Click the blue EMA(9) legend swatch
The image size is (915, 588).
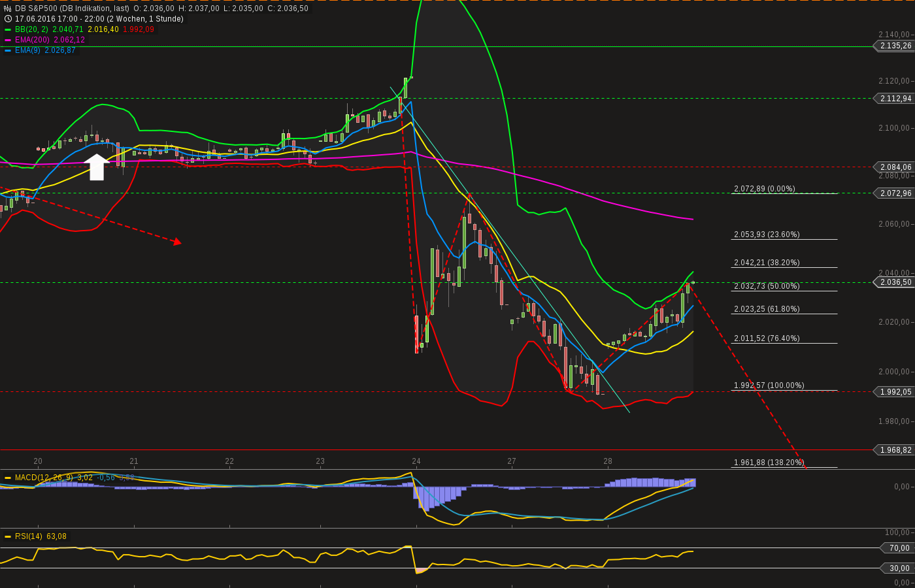tap(8, 50)
